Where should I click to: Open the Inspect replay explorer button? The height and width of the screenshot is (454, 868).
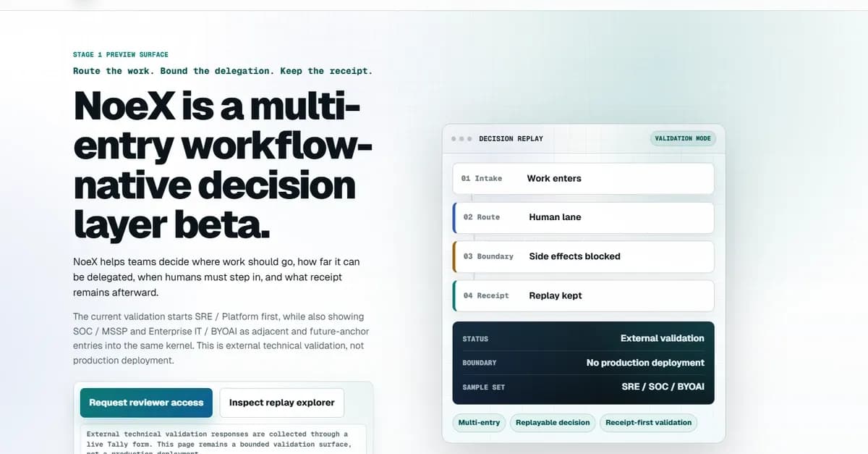(281, 403)
